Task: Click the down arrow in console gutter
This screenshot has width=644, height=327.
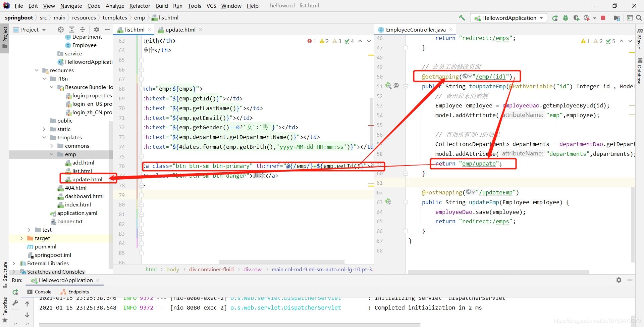Action: (x=27, y=315)
